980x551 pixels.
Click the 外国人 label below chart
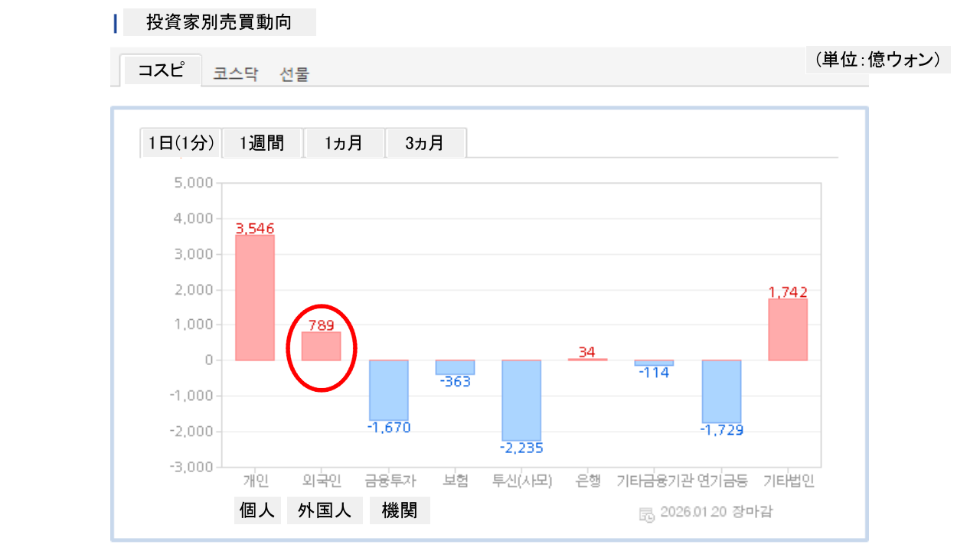tap(325, 510)
